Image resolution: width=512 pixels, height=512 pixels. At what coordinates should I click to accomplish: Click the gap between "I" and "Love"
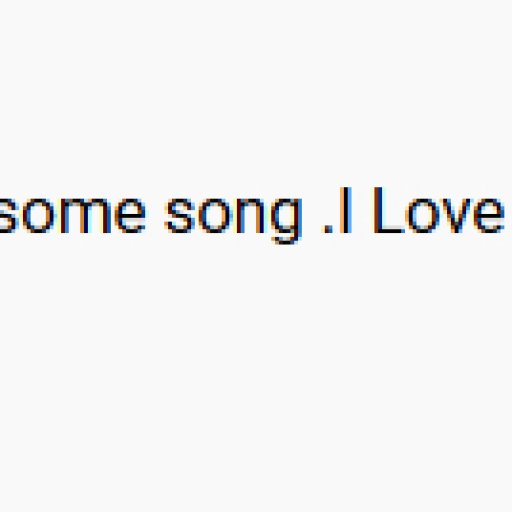[362, 210]
